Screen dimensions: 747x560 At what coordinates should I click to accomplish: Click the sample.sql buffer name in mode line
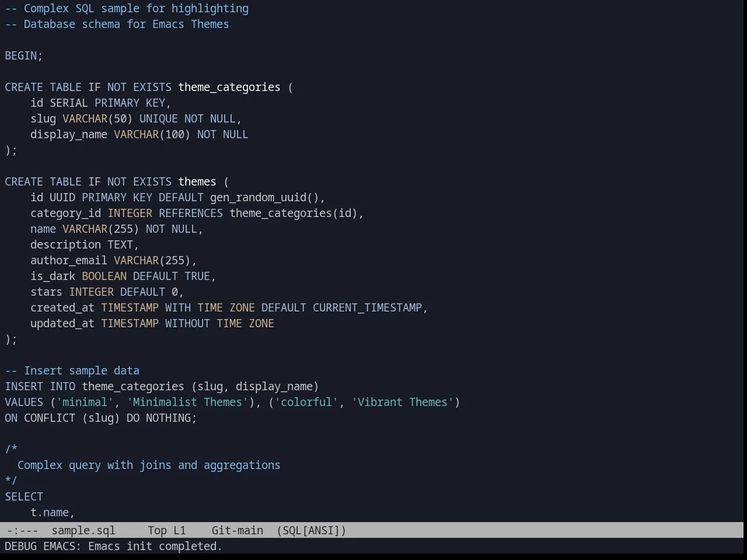tap(83, 530)
